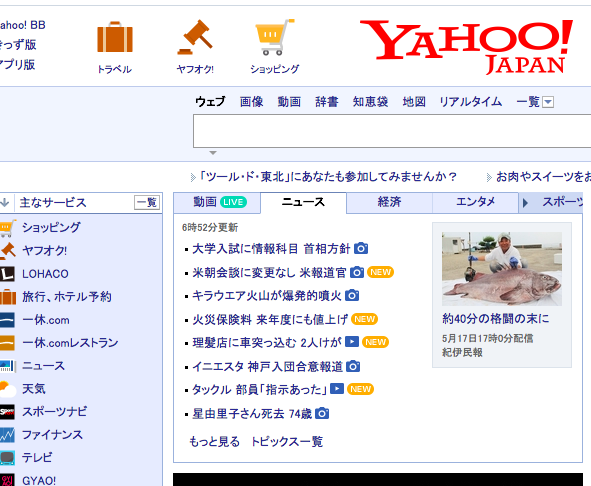Expand the small triangle below the search box
591x486 pixels.
pyautogui.click(x=213, y=153)
